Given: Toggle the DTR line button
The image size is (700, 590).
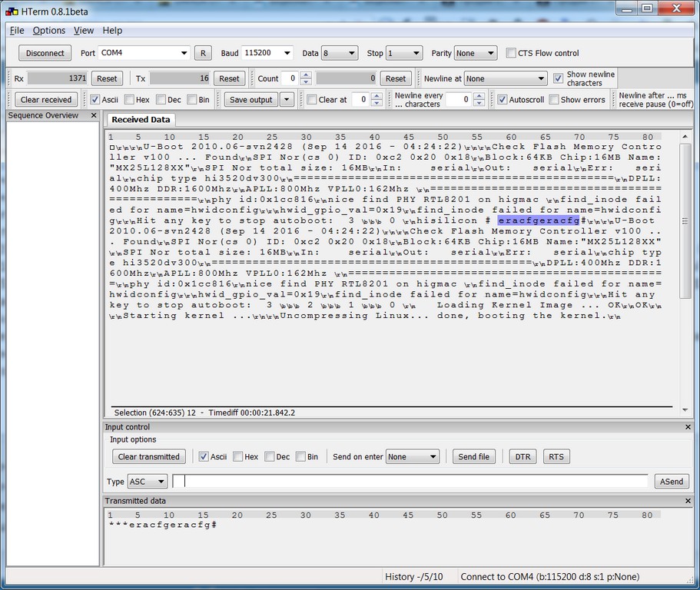Looking at the screenshot, I should (x=523, y=456).
